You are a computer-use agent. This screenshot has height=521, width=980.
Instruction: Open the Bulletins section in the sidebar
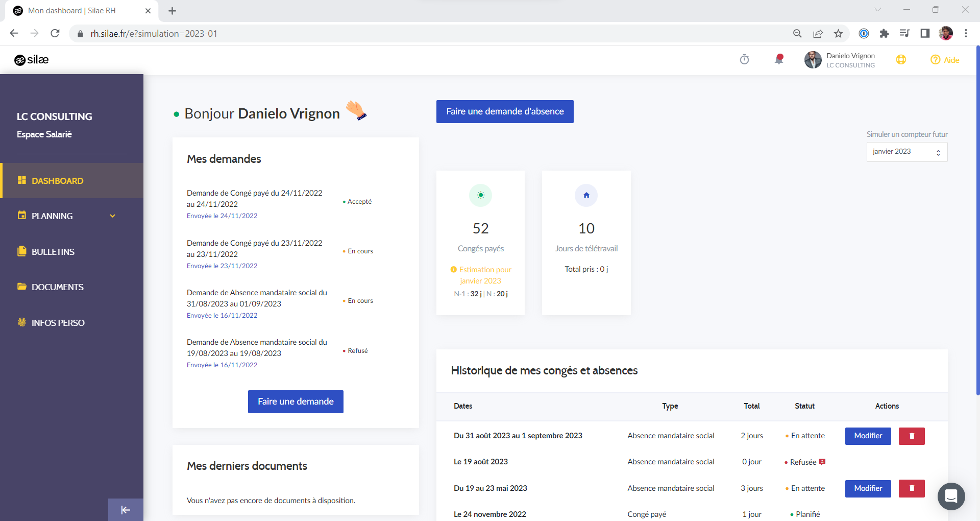click(52, 251)
